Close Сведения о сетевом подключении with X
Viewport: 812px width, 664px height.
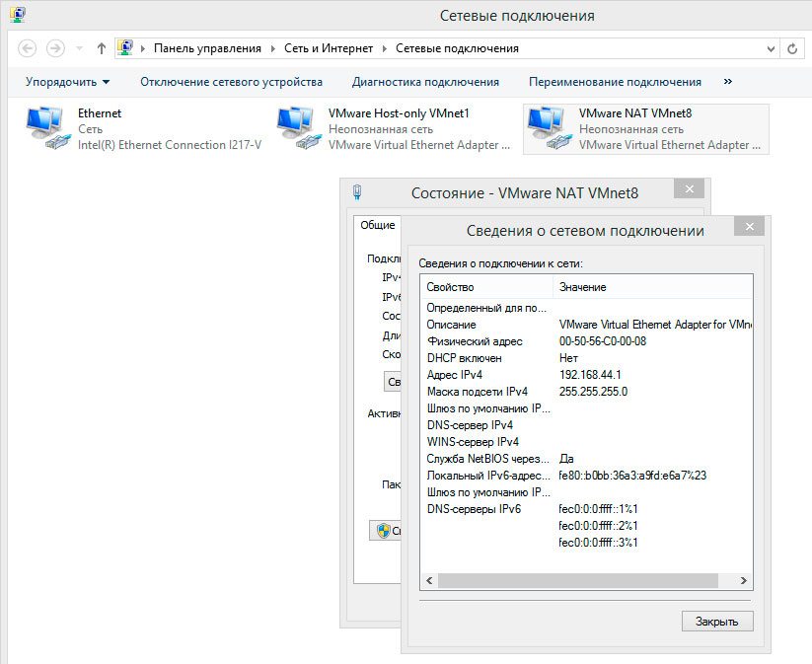(x=749, y=226)
